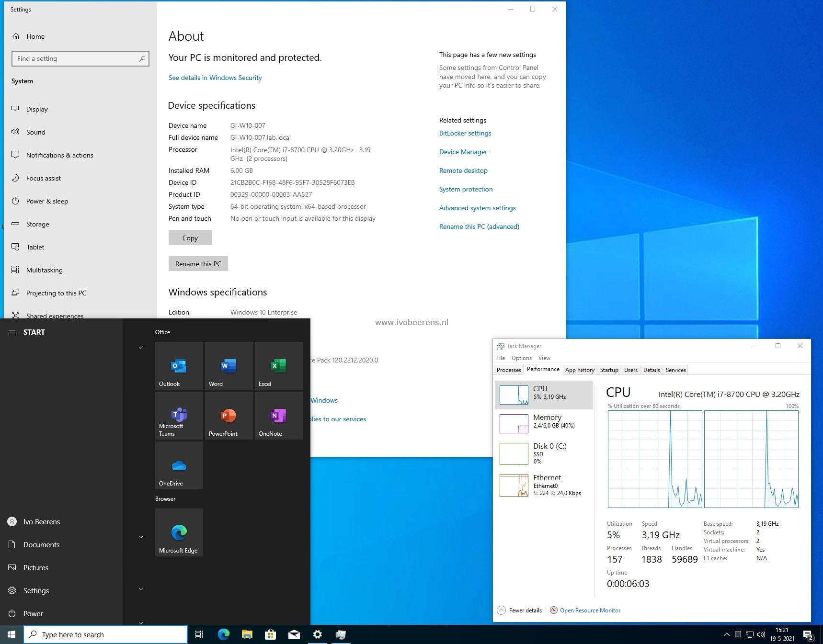Open Settings from the Start menu
The height and width of the screenshot is (644, 823).
[x=61, y=591]
